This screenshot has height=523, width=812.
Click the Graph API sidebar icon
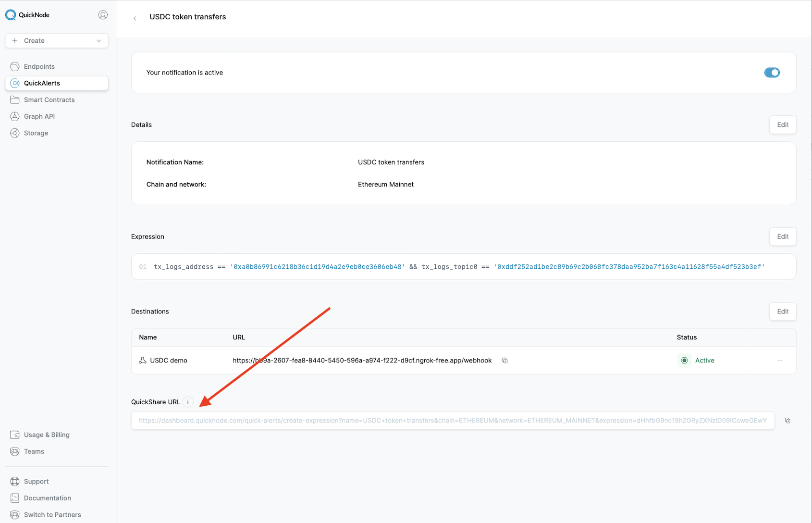coord(15,116)
